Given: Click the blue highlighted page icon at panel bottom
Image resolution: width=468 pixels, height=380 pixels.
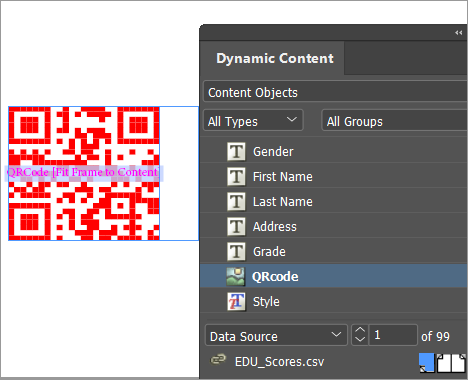Looking at the screenshot, I should pos(427,363).
